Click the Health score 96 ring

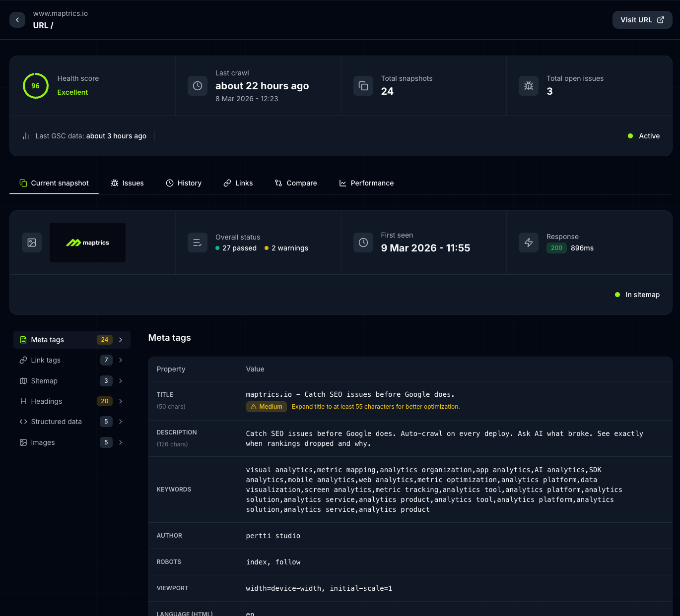click(35, 86)
